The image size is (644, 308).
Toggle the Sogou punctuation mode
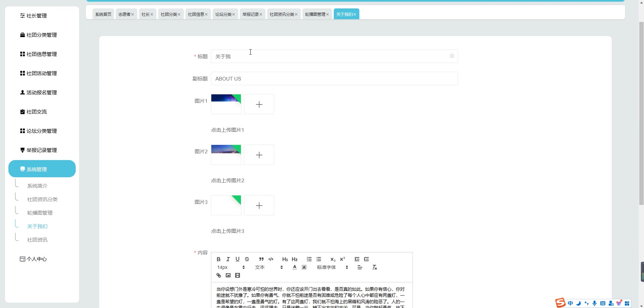click(586, 303)
